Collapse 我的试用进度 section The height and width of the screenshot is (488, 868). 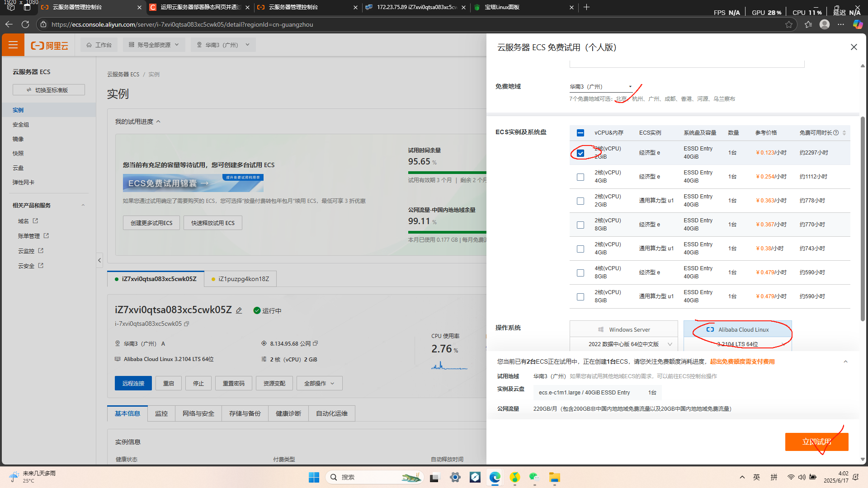[x=158, y=122]
